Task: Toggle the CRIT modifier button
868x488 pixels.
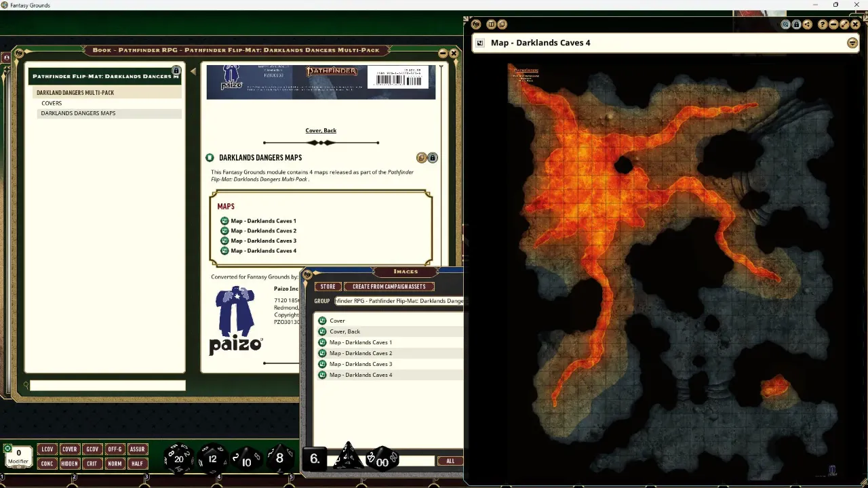Action: pos(92,464)
